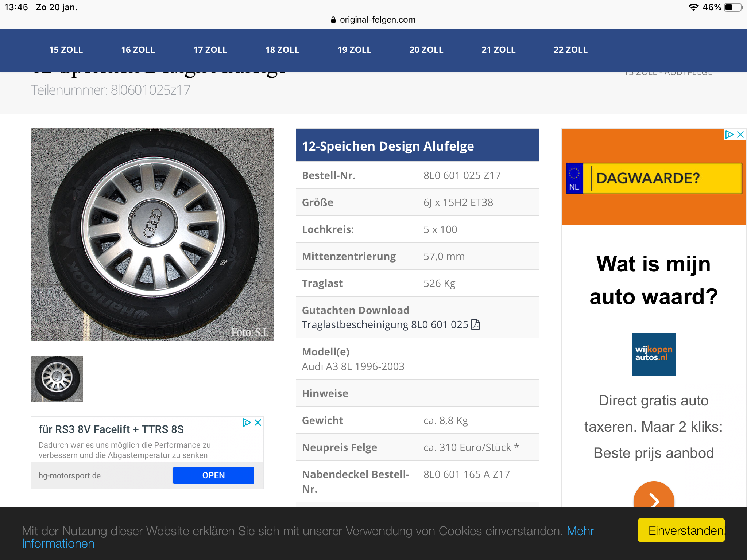Select the model text Audi A3 8L 1996-2003
This screenshot has width=747, height=560.
tap(353, 366)
